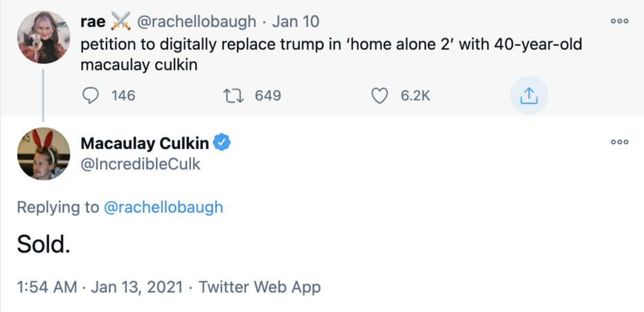The width and height of the screenshot is (644, 312).
Task: Retweet rae's tweet using the retweet icon
Action: tap(235, 96)
